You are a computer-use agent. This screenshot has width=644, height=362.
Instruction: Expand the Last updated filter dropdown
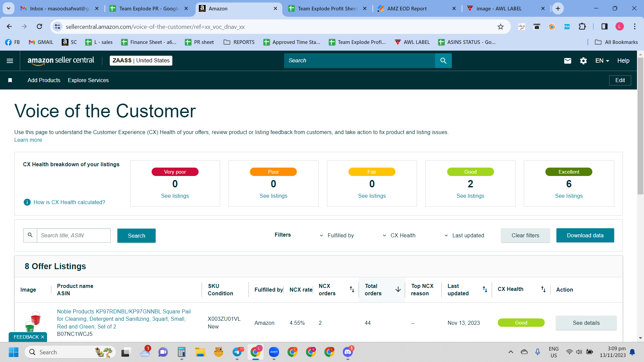click(x=464, y=236)
